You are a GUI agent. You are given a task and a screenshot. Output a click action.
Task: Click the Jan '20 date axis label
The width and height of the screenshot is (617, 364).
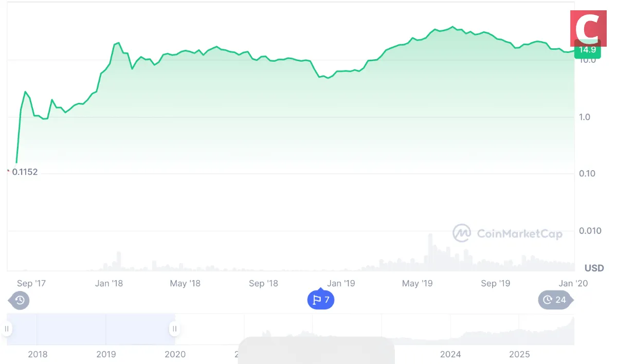click(573, 283)
